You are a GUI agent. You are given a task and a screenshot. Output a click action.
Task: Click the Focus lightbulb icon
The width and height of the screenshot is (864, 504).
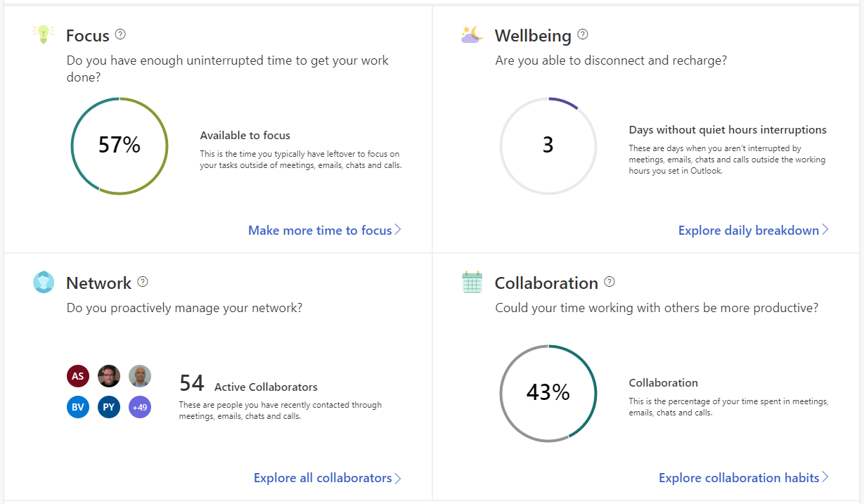44,34
